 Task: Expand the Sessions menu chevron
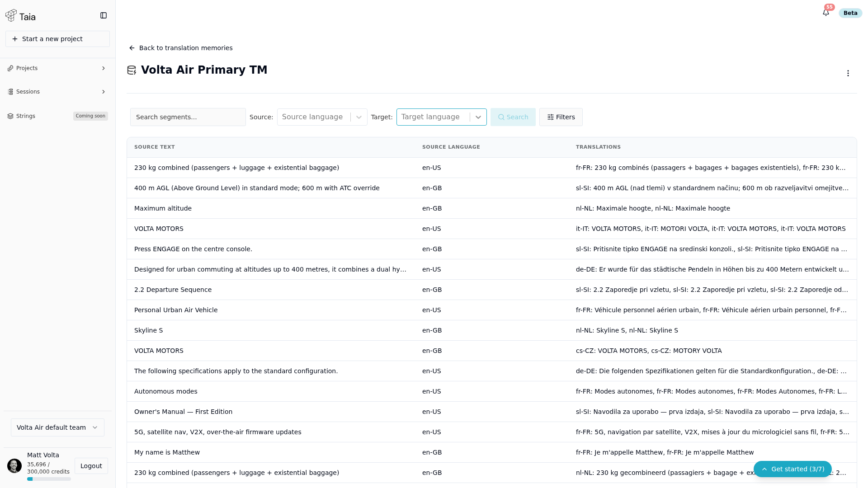tap(104, 92)
